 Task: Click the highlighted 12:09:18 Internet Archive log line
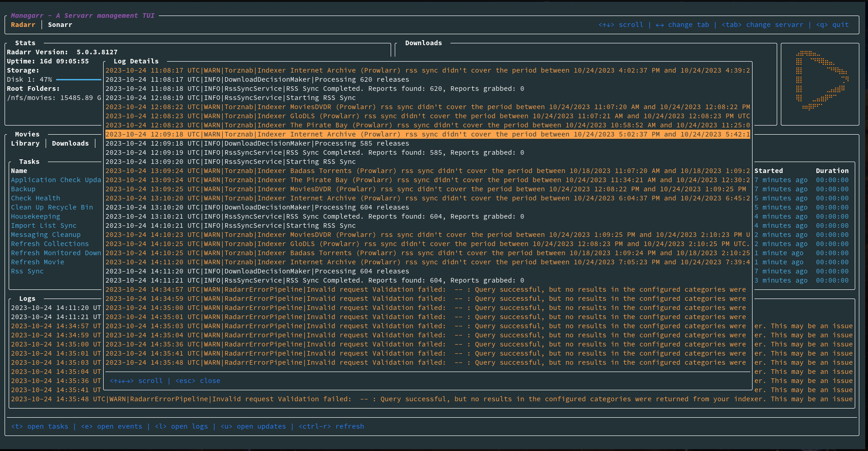(428, 134)
